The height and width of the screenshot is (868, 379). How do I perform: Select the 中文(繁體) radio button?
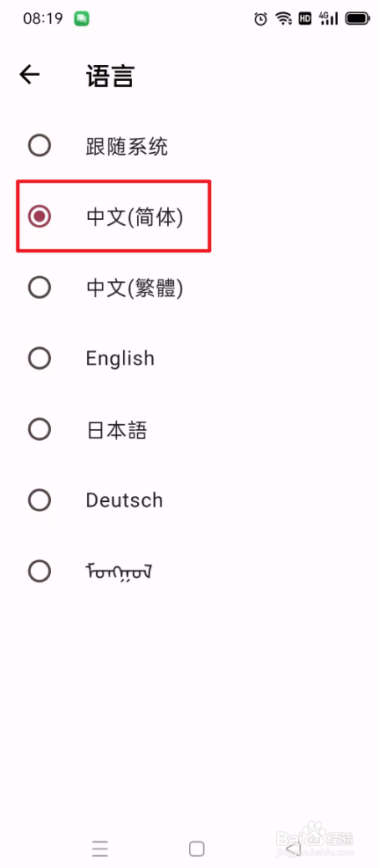tap(40, 288)
